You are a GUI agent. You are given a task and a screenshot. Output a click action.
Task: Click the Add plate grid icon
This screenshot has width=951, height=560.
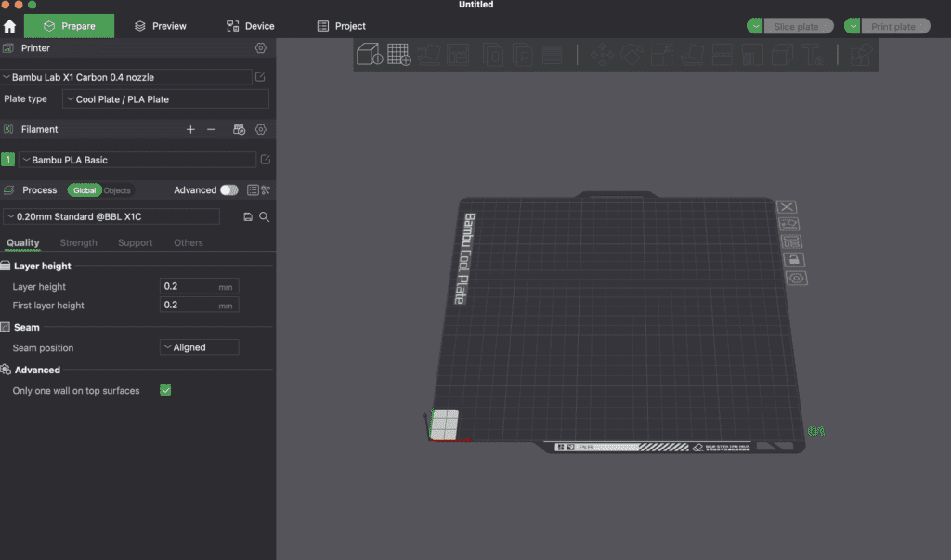coord(399,54)
